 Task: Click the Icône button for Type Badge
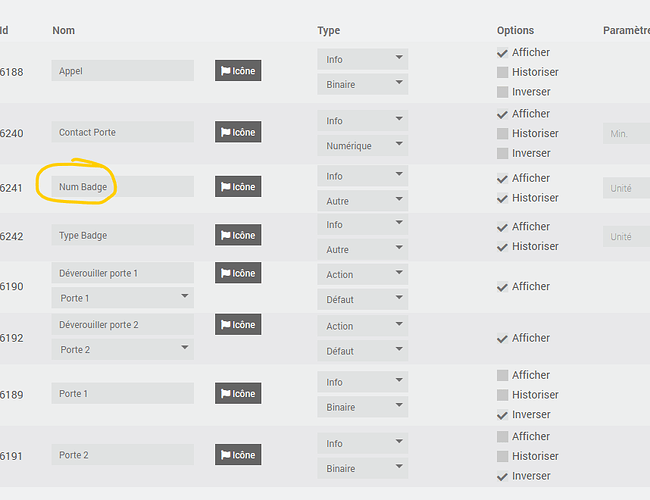(x=238, y=236)
